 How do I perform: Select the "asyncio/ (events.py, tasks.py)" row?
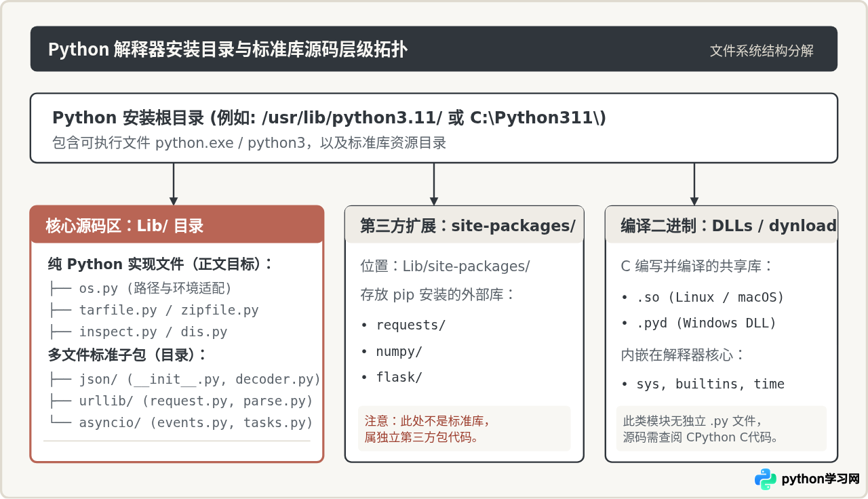(x=180, y=422)
